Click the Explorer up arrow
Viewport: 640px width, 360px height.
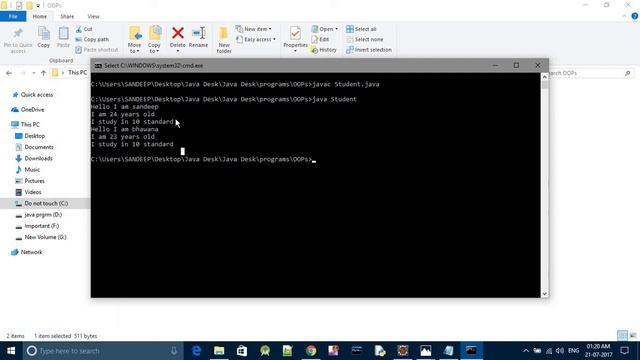click(x=44, y=73)
